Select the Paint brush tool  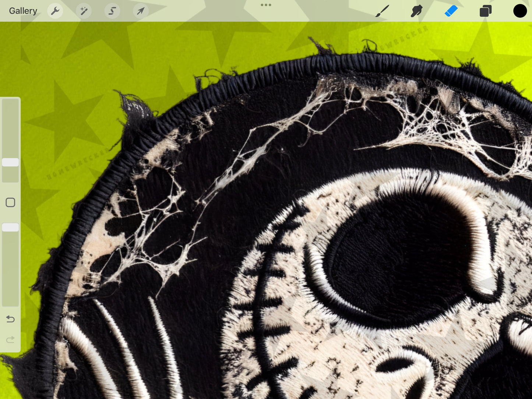coord(382,11)
